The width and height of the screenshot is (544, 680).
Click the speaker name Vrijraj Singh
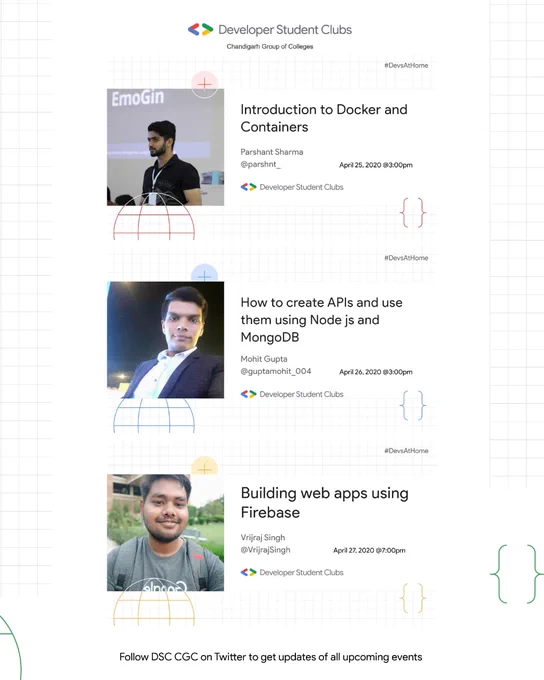pyautogui.click(x=263, y=537)
